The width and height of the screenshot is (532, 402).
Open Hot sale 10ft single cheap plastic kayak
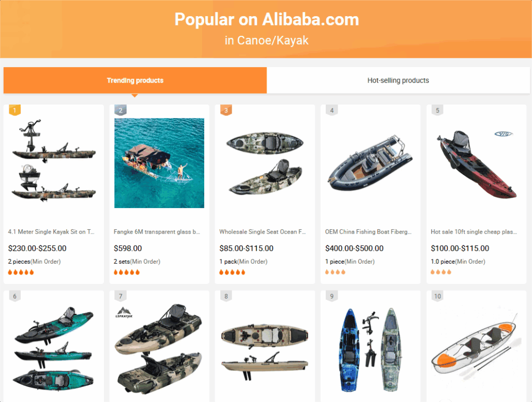(x=474, y=232)
